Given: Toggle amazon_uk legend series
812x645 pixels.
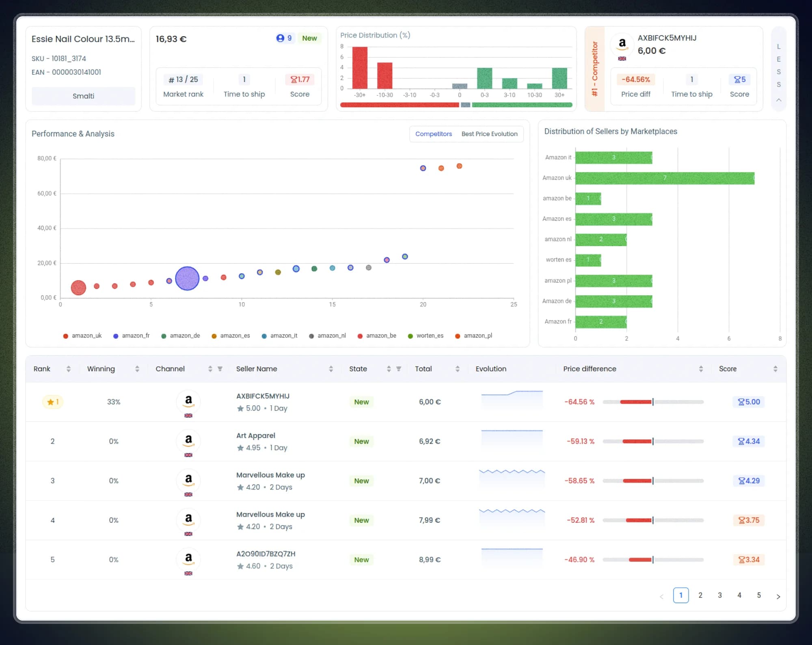Looking at the screenshot, I should click(x=82, y=335).
